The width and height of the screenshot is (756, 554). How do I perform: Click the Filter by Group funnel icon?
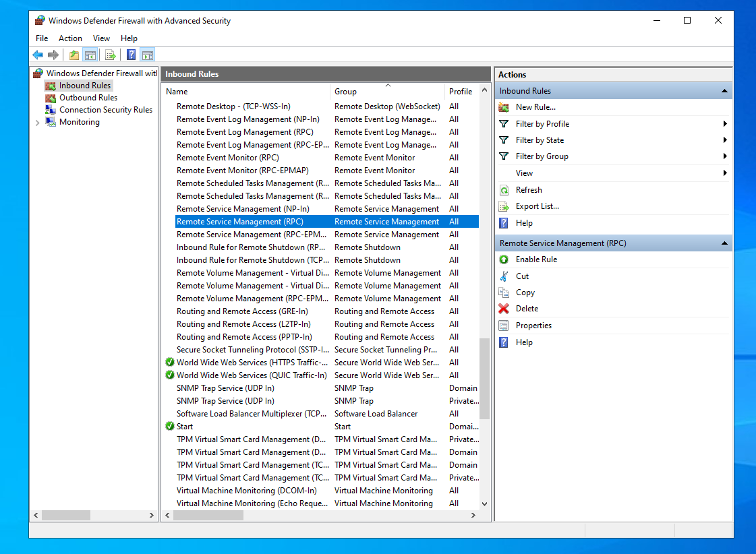(x=504, y=156)
